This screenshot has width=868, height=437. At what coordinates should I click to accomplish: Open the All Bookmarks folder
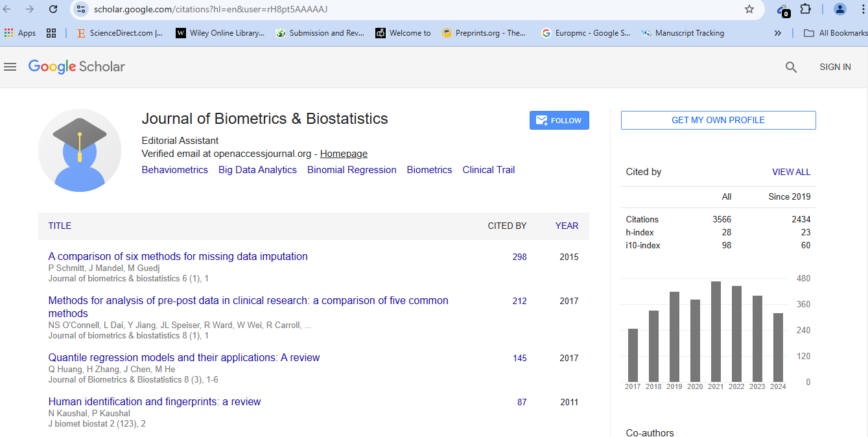(835, 33)
